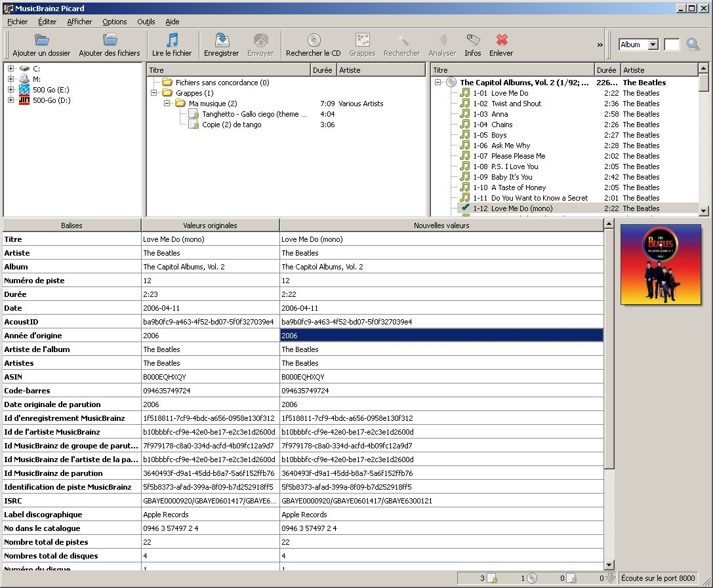Click the new Durée value 2:22

[441, 294]
